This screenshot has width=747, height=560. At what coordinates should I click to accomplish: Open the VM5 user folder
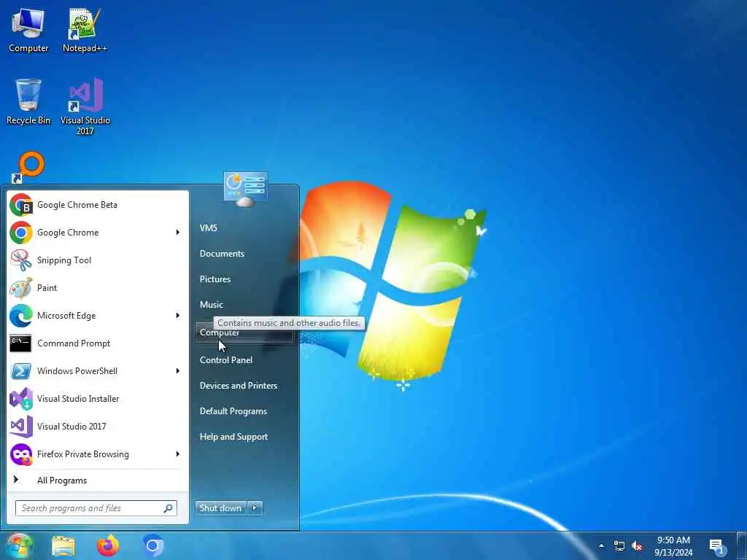tap(244, 228)
